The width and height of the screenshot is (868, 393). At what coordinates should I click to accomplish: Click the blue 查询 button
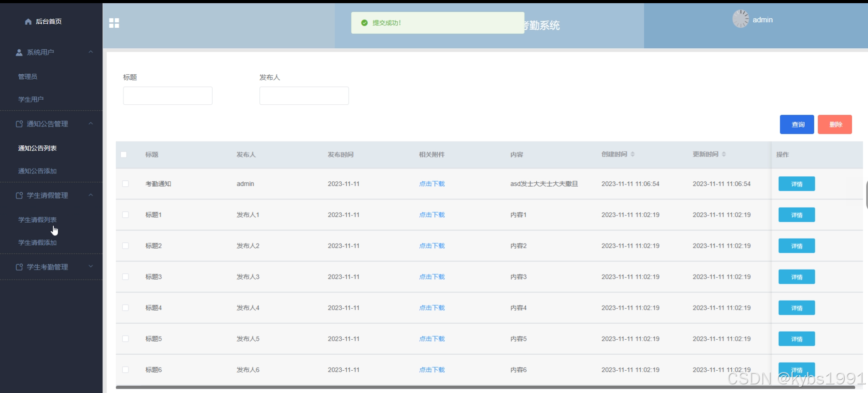click(x=797, y=124)
